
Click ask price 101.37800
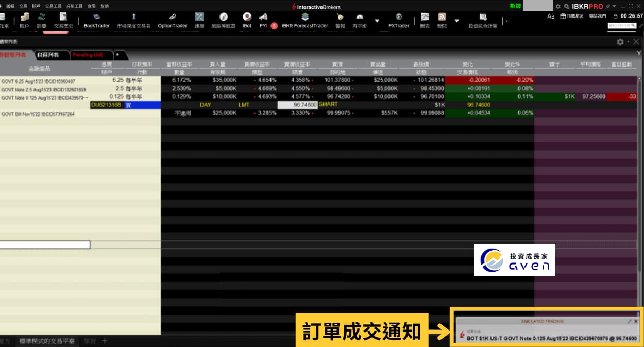pyautogui.click(x=338, y=80)
